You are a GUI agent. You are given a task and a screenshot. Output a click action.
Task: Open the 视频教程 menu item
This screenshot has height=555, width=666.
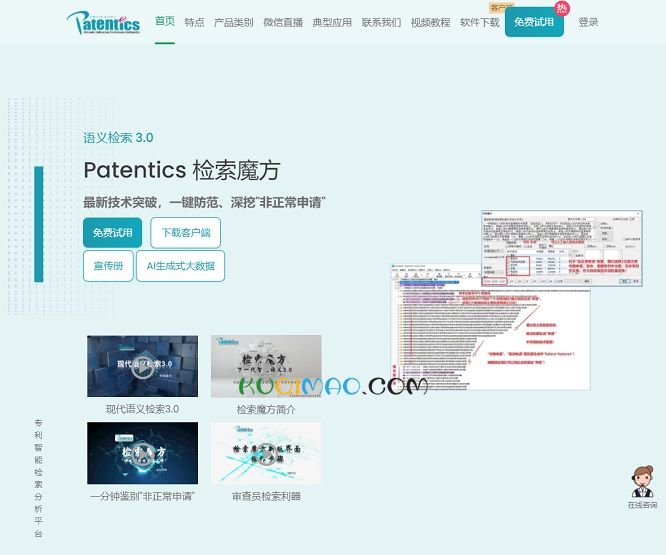point(430,22)
